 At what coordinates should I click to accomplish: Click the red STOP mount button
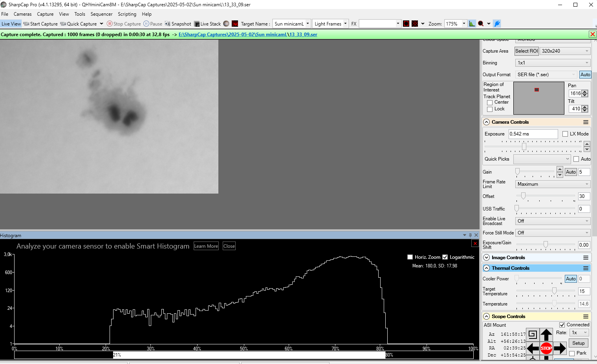click(x=546, y=348)
